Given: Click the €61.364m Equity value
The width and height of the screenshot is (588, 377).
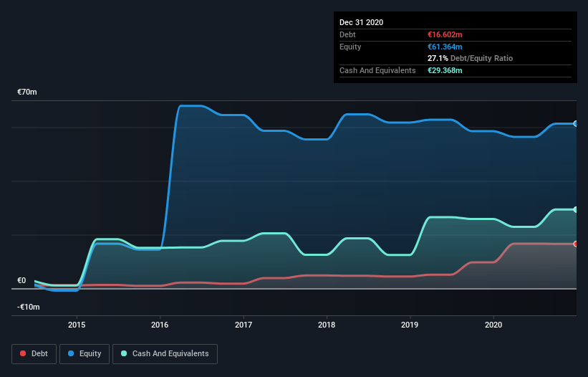Looking at the screenshot, I should [x=444, y=47].
